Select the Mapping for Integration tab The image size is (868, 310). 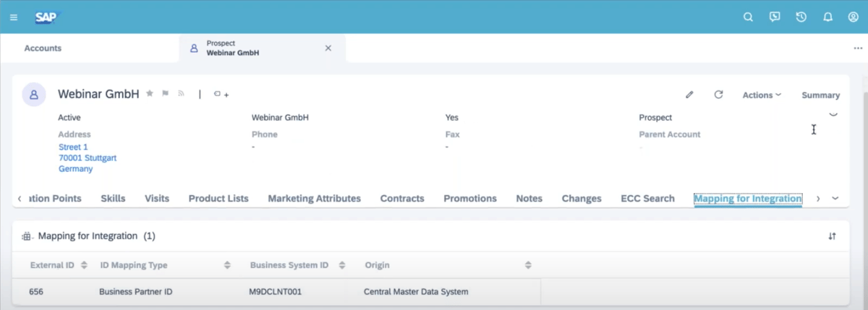point(748,199)
